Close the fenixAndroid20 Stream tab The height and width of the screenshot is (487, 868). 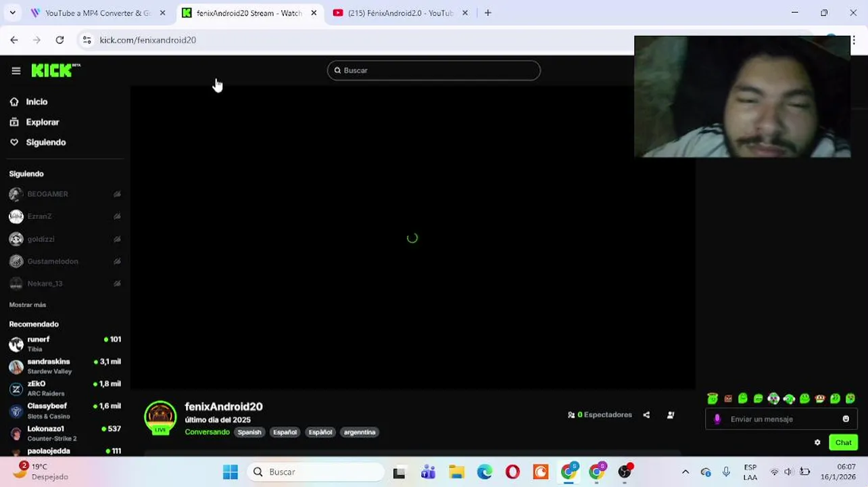point(314,13)
